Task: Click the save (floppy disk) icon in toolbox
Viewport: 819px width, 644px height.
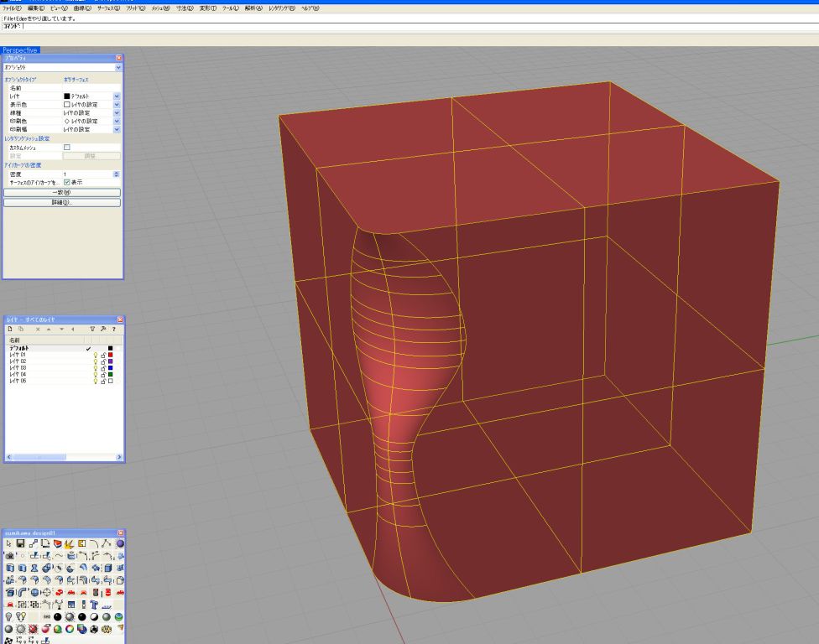Action: pyautogui.click(x=20, y=543)
